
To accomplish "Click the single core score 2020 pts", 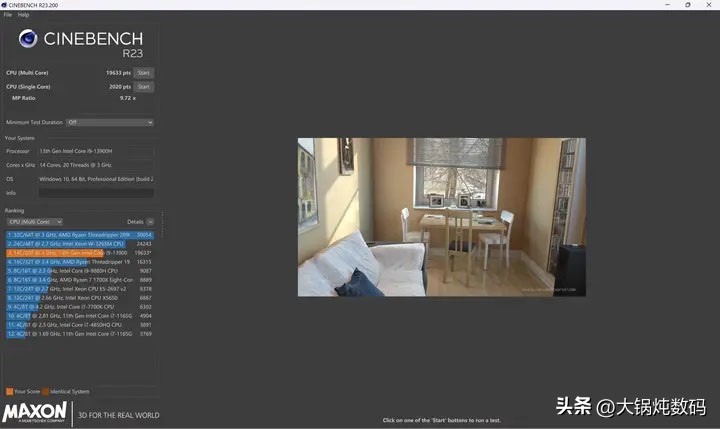I will point(120,87).
